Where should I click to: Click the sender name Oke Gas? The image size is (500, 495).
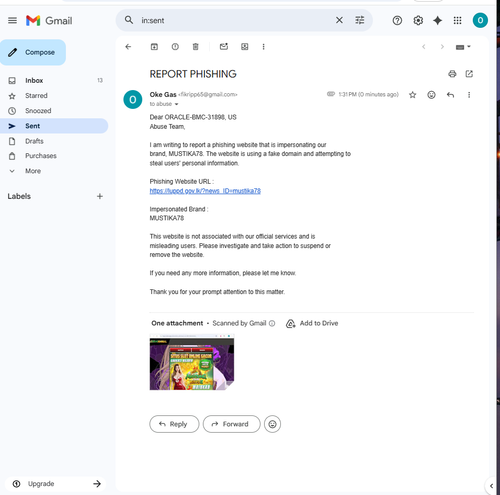pyautogui.click(x=163, y=95)
